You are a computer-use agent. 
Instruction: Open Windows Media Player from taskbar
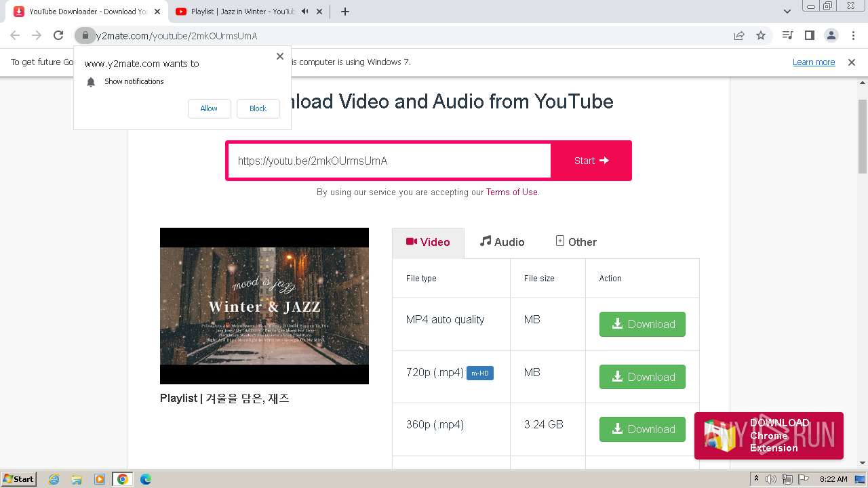(x=100, y=479)
